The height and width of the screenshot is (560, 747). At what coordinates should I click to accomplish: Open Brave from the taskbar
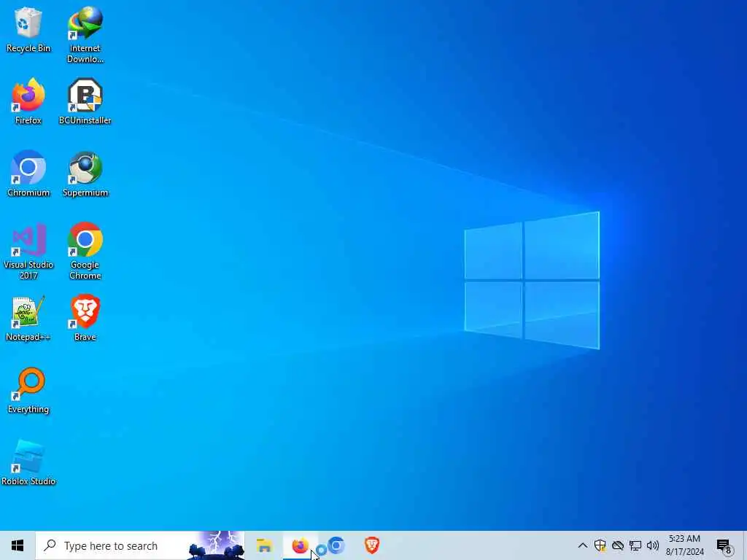(x=371, y=545)
